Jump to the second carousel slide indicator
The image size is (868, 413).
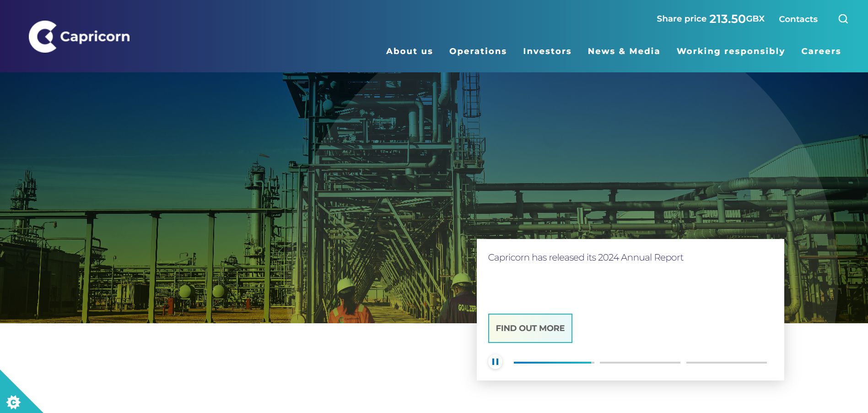pos(640,363)
